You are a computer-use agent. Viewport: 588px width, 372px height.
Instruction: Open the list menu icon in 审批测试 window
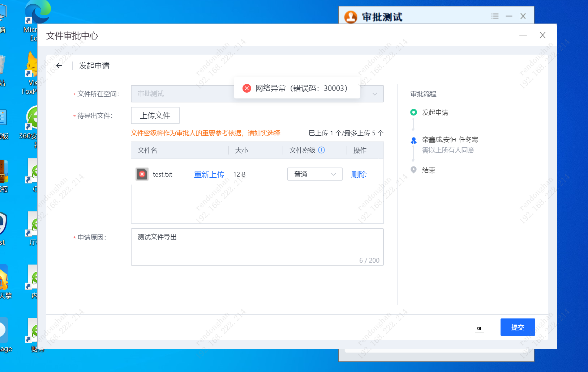495,16
